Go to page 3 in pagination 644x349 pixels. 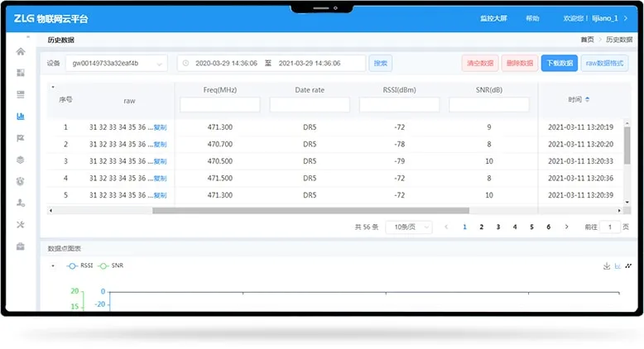497,227
